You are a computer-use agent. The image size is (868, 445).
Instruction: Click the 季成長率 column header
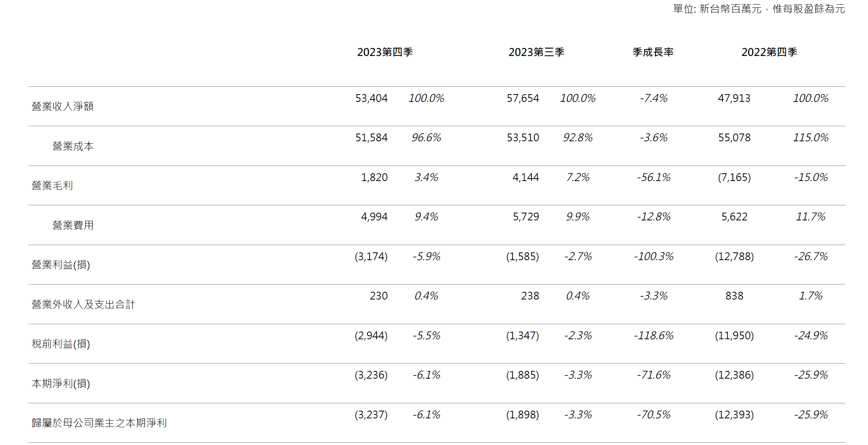pos(653,52)
